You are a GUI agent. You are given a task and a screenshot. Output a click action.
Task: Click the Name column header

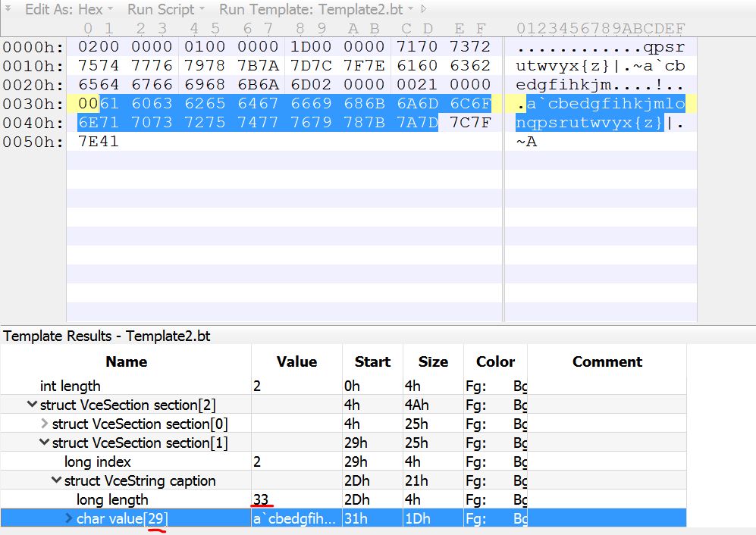pyautogui.click(x=127, y=361)
